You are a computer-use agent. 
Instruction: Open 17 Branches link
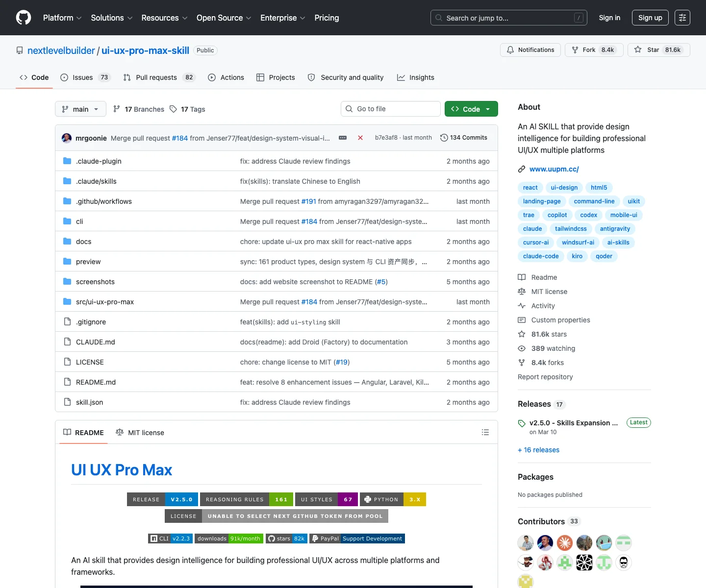pos(139,109)
